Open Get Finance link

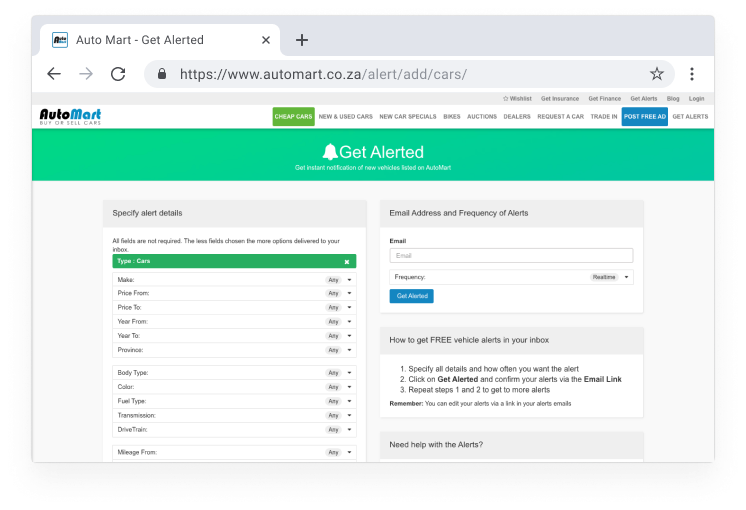[605, 98]
